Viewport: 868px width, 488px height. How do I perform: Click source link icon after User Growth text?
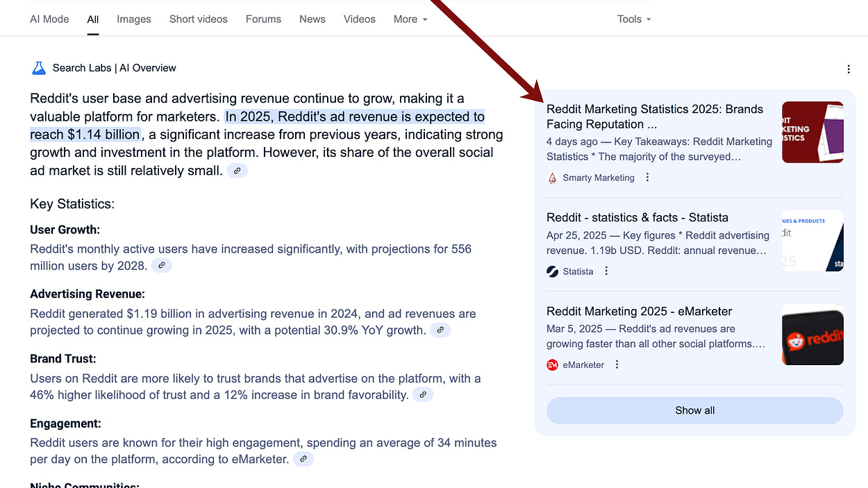tap(161, 265)
